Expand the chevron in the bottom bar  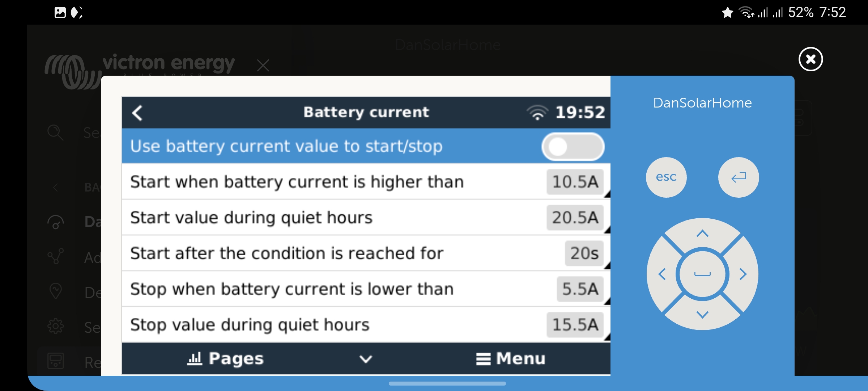[366, 359]
